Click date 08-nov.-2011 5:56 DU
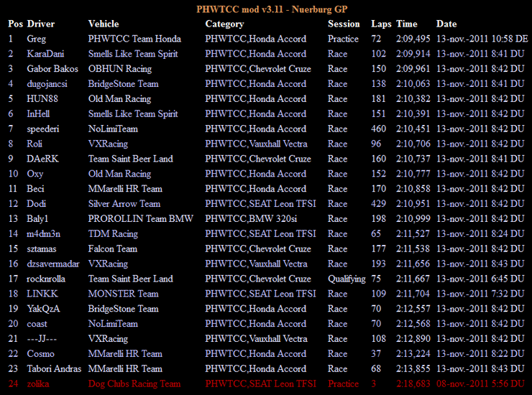This screenshot has width=532, height=395. click(480, 384)
